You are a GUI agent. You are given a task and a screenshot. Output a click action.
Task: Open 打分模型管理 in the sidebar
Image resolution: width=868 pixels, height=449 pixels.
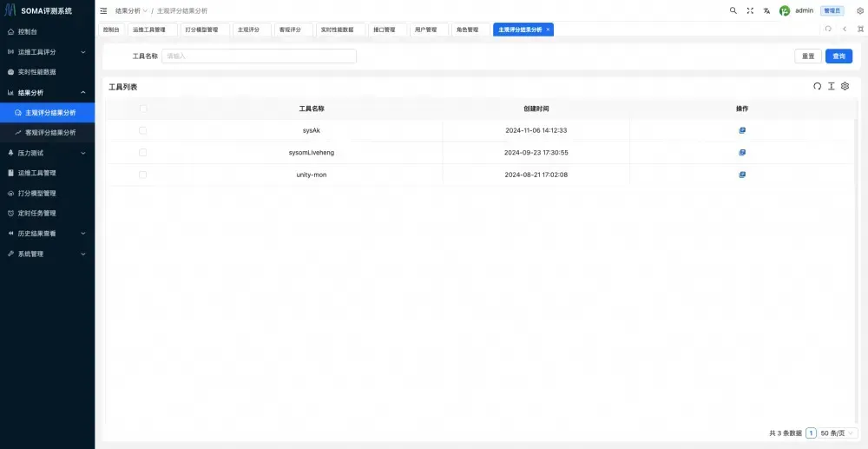[x=47, y=193]
